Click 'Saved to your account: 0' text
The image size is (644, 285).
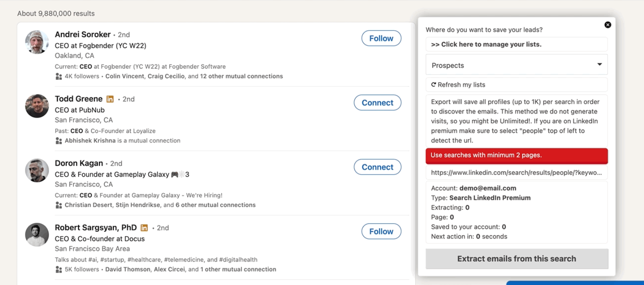(469, 227)
